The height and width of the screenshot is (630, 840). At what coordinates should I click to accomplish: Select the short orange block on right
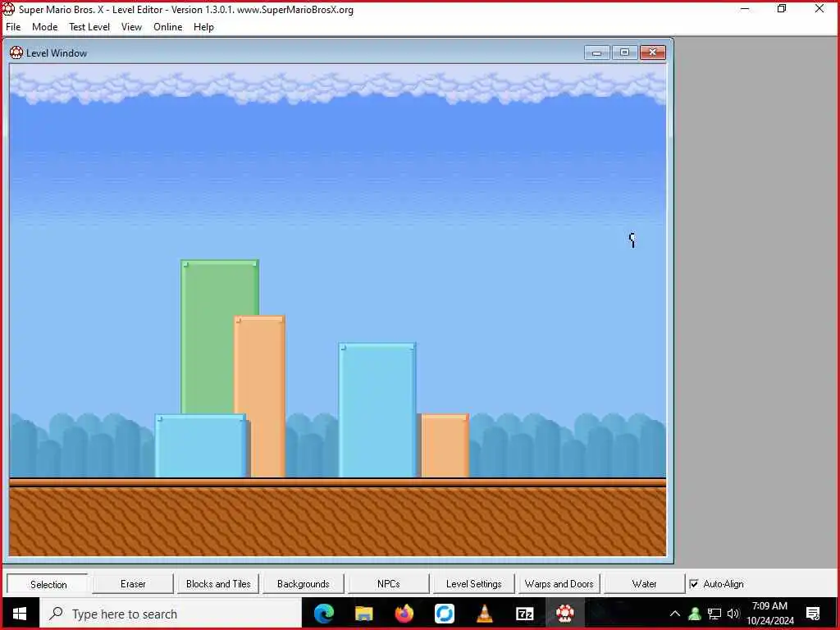445,445
